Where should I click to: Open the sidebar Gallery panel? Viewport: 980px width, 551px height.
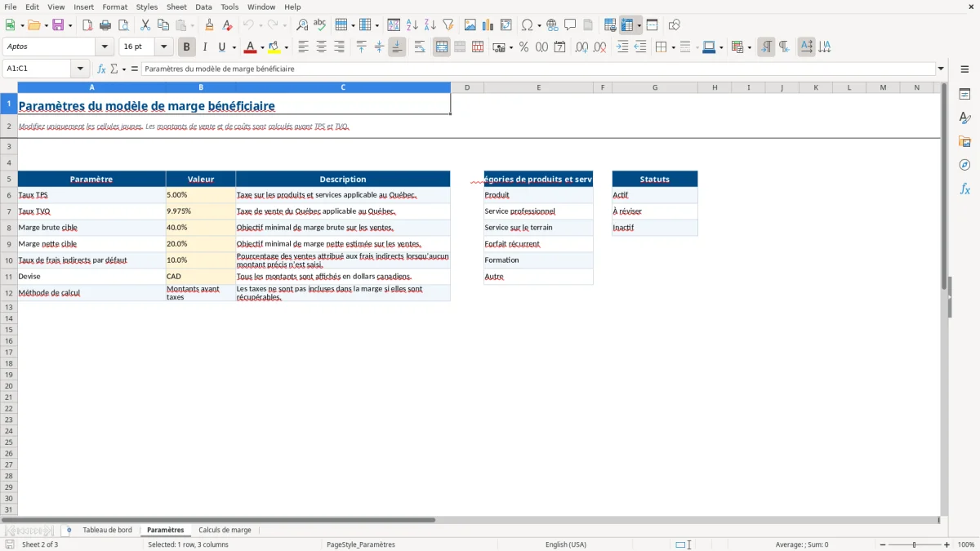point(964,141)
